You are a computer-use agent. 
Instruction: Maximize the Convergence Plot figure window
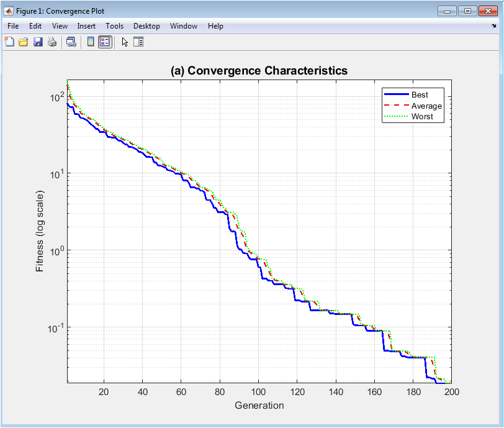[x=467, y=11]
